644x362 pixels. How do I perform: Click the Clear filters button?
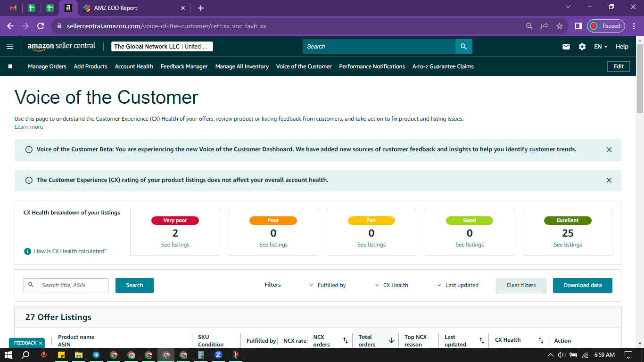(x=521, y=285)
